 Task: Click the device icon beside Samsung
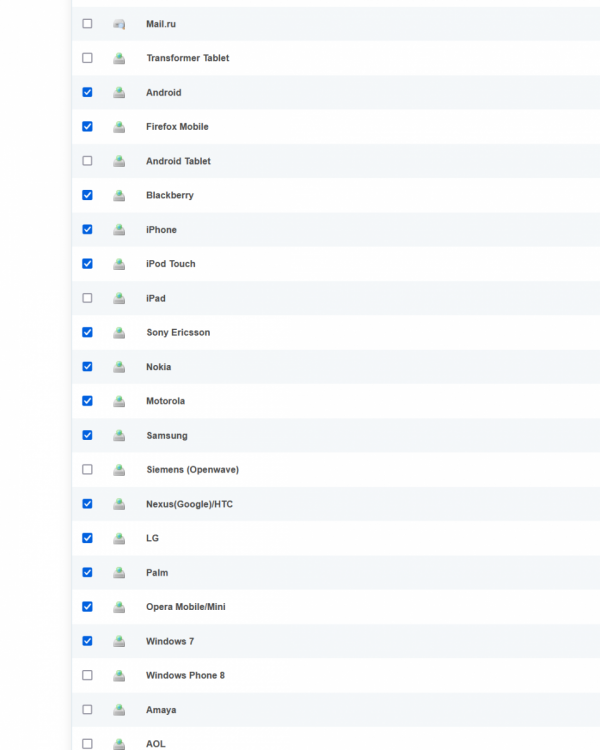pyautogui.click(x=119, y=435)
